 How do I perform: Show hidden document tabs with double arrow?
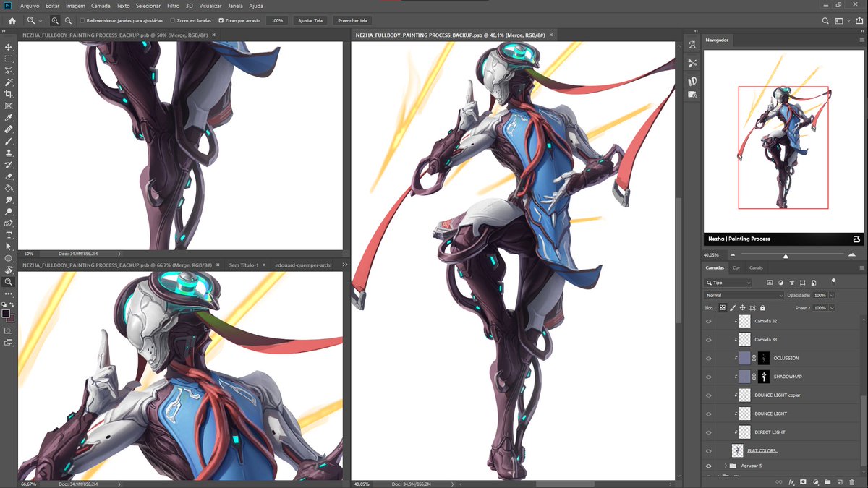pos(344,265)
